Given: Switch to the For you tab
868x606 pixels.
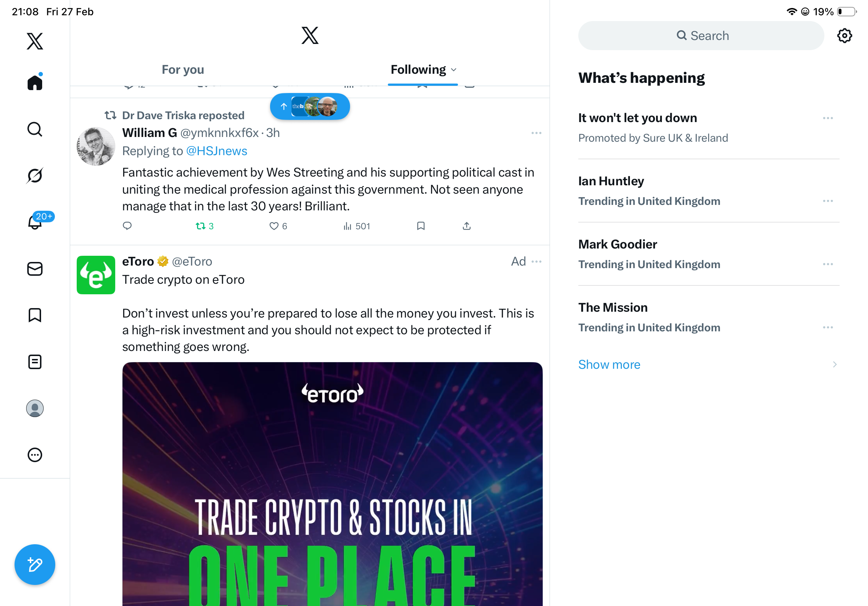Looking at the screenshot, I should click(183, 70).
